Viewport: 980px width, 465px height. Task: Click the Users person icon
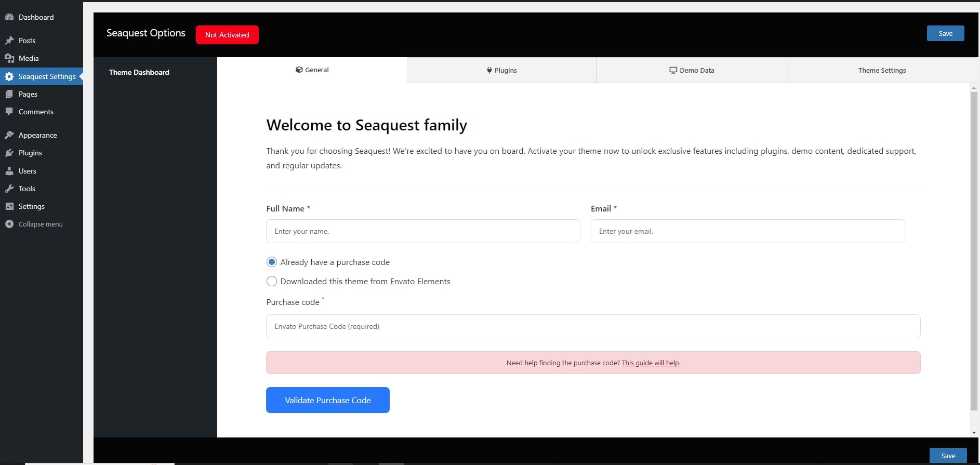tap(9, 171)
